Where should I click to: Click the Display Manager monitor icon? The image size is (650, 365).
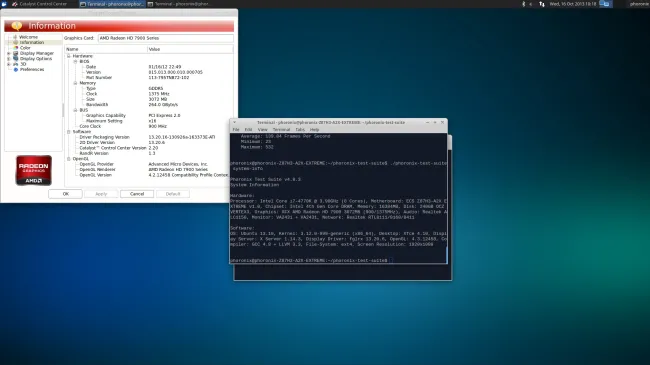point(16,53)
